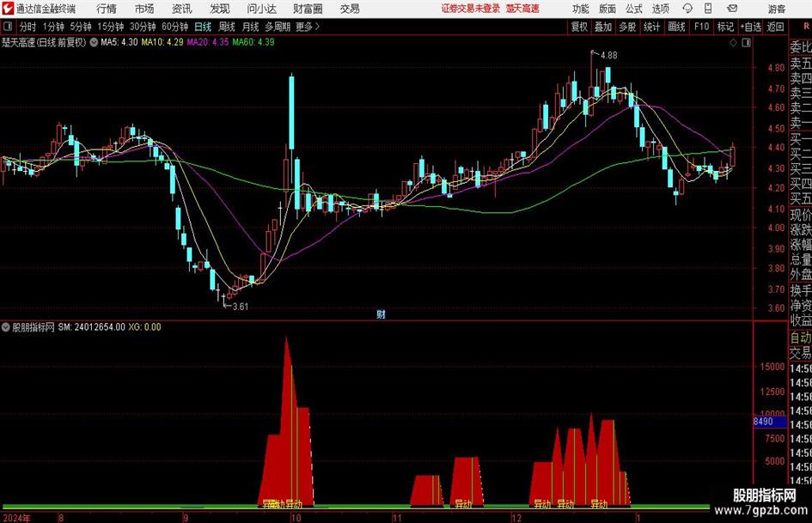Click the XG: 0.00 indicator value
Viewport: 812px width, 523px height.
click(x=144, y=327)
